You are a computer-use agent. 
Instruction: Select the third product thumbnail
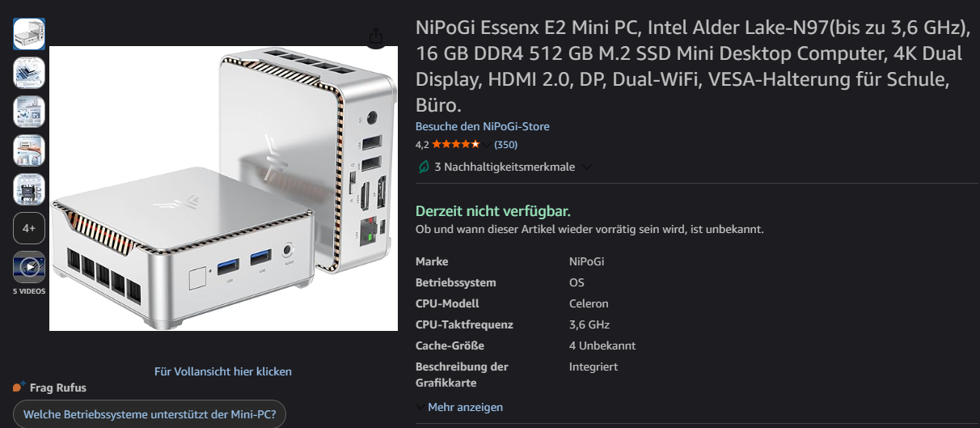click(29, 112)
